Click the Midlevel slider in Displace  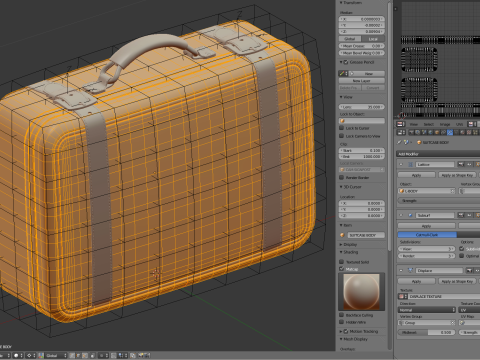click(427, 332)
